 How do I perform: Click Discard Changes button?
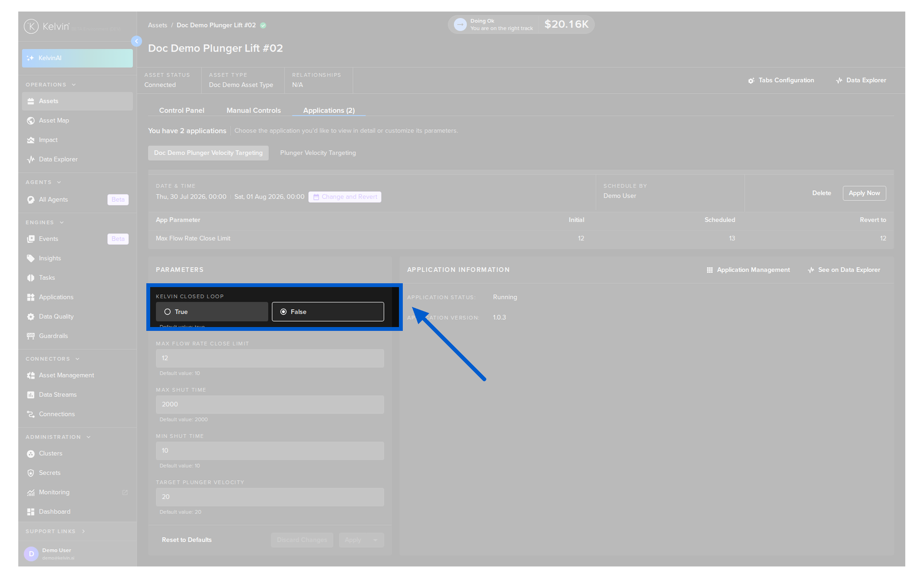coord(302,540)
